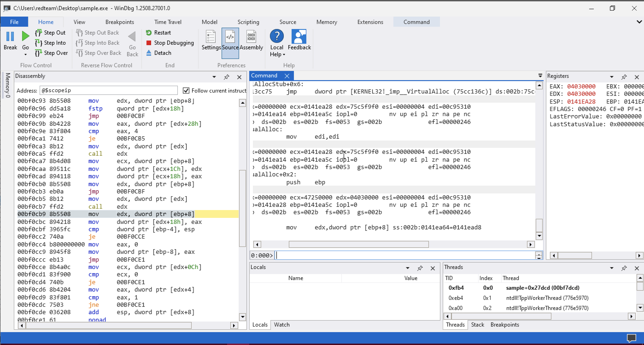Open the Threads panel options dropdown
This screenshot has width=644, height=345.
click(612, 268)
